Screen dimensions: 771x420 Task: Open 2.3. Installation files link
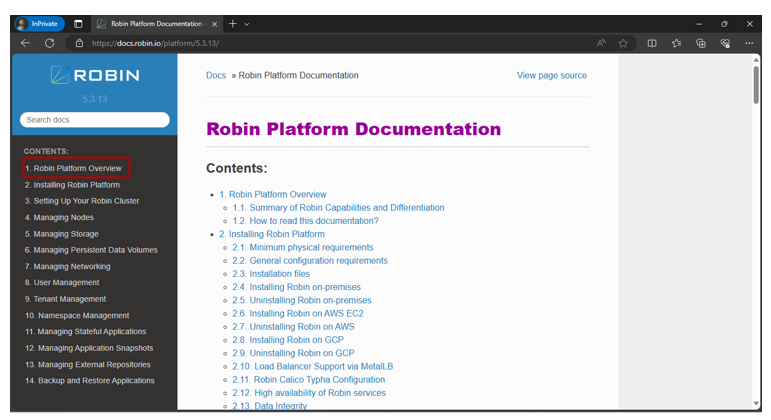pos(271,274)
